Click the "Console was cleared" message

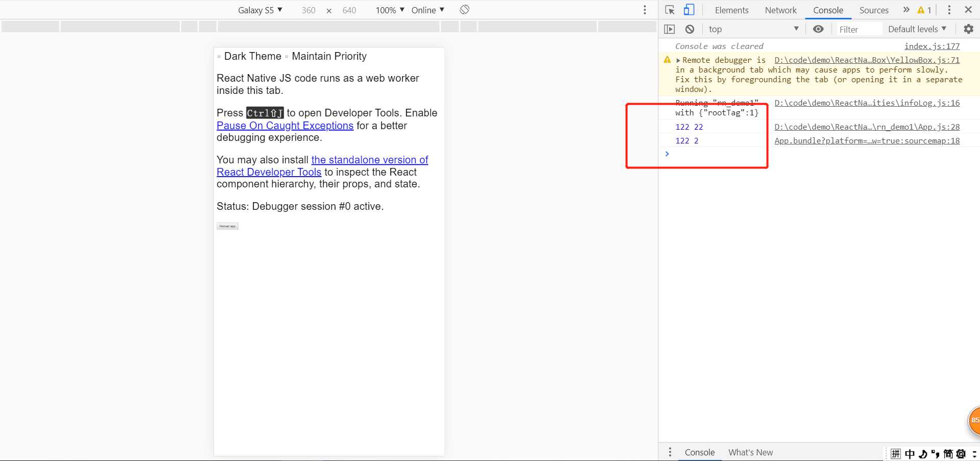click(719, 46)
